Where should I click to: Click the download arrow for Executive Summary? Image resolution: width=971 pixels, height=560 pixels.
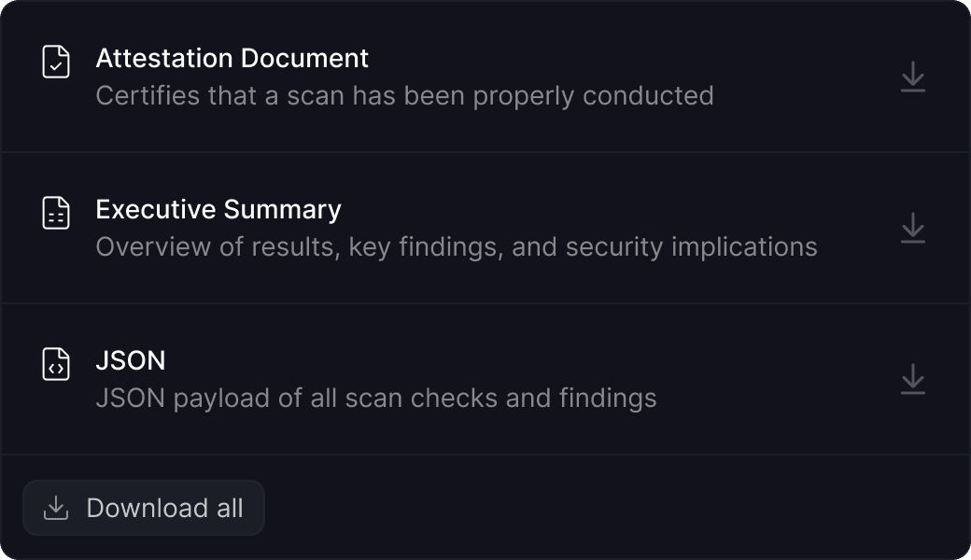[x=911, y=228]
